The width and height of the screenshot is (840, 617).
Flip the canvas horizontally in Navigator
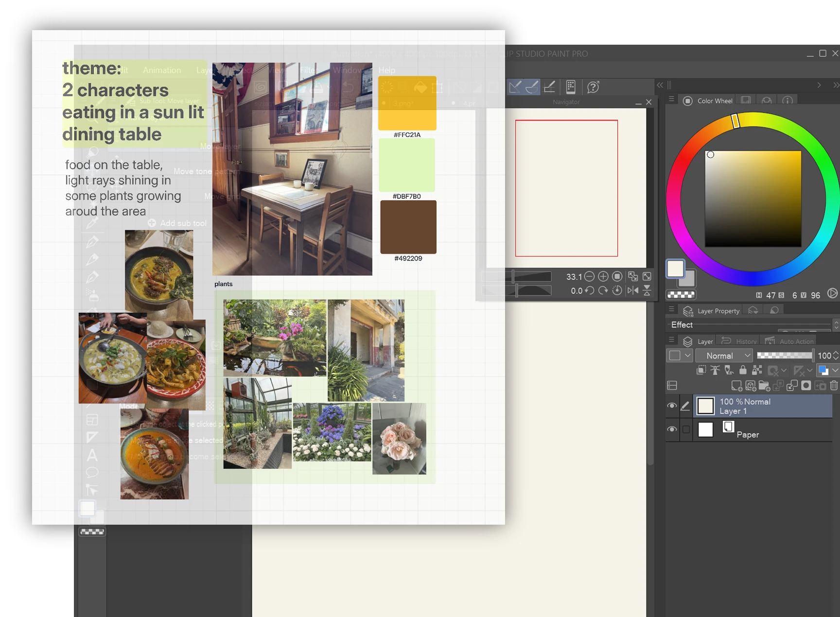tap(632, 291)
